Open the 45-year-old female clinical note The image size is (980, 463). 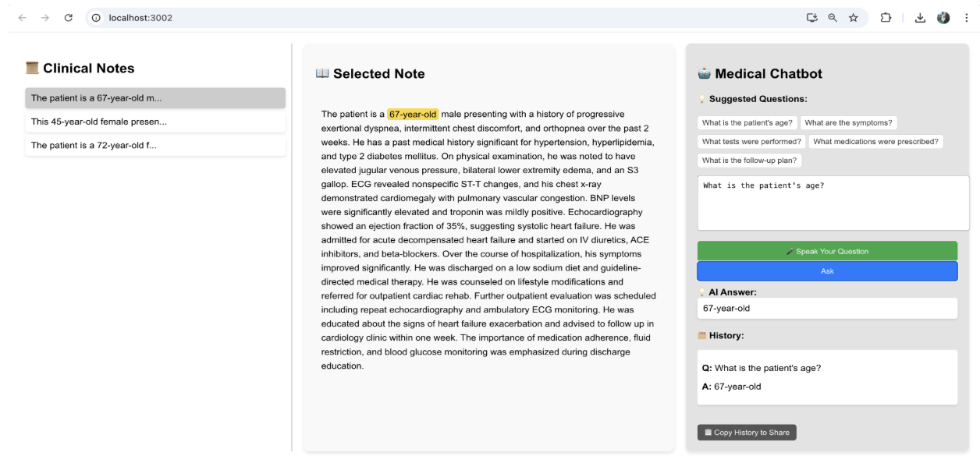[154, 122]
